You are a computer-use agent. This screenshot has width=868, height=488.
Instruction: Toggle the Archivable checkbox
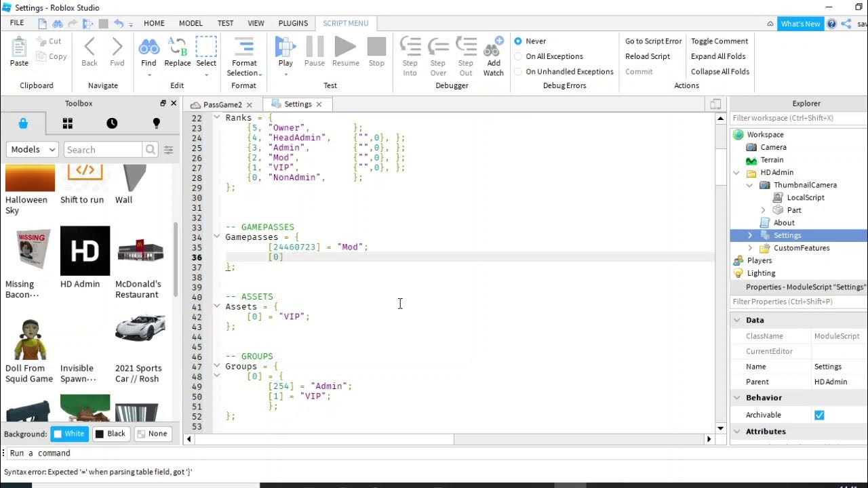pyautogui.click(x=819, y=415)
